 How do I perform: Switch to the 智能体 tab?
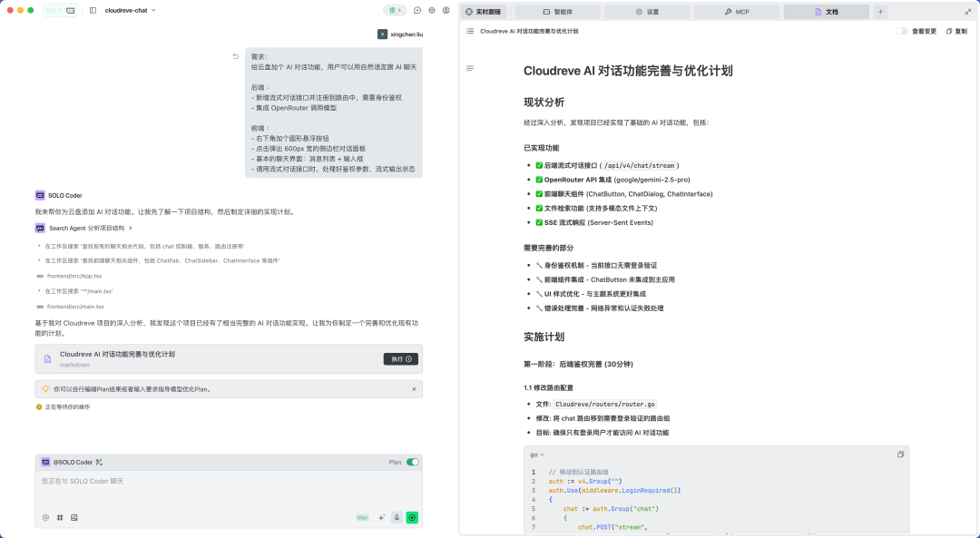click(x=557, y=12)
